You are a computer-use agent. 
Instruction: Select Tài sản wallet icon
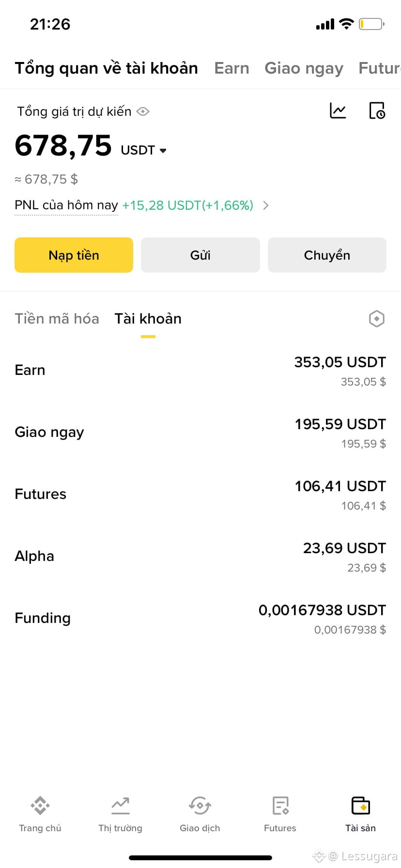[360, 806]
